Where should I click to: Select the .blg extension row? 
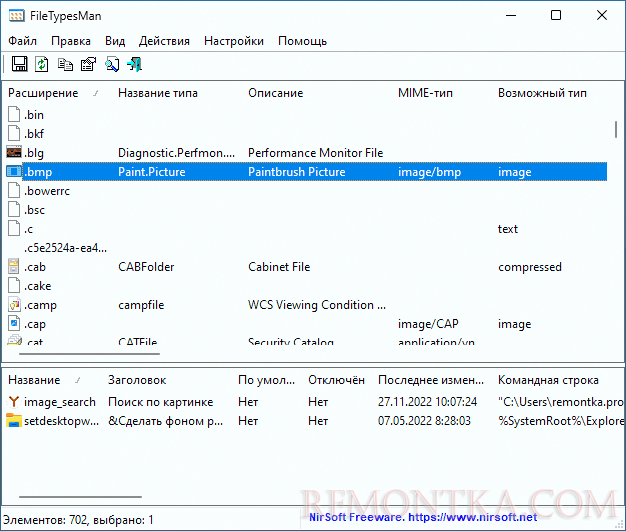[x=307, y=153]
